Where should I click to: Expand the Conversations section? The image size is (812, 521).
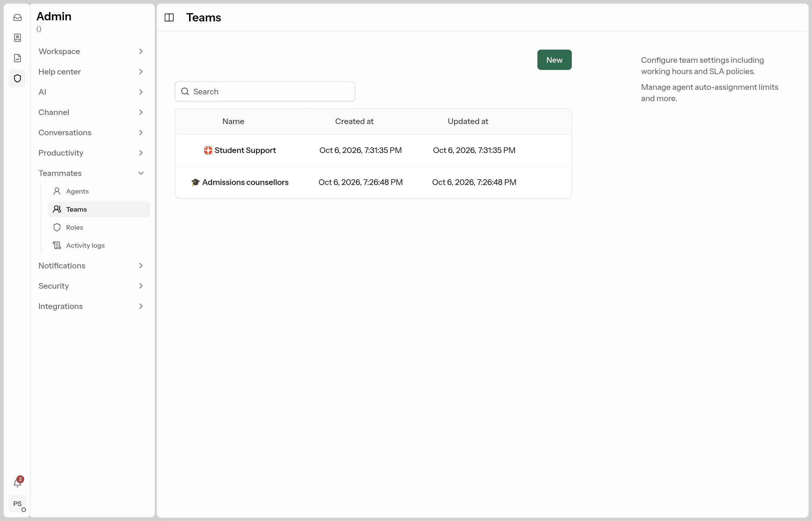[91, 133]
